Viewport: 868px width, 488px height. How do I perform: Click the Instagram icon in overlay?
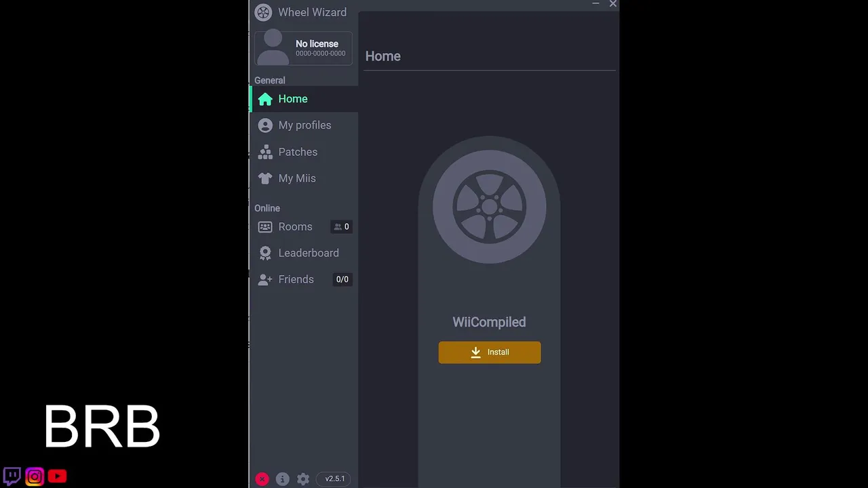pyautogui.click(x=35, y=476)
